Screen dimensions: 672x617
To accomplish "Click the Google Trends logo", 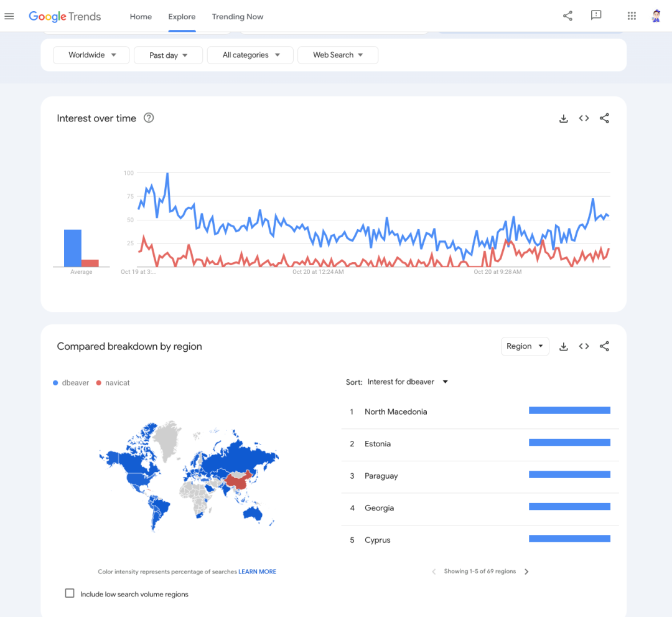I will (65, 16).
